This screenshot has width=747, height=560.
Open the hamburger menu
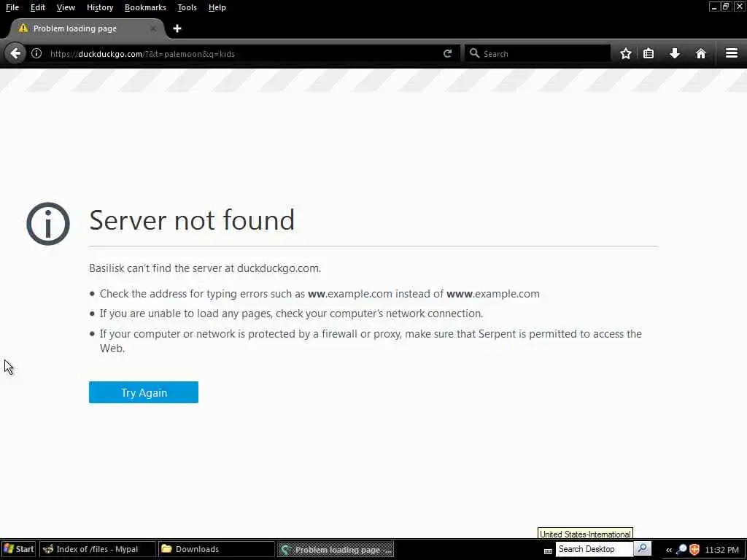tap(732, 53)
